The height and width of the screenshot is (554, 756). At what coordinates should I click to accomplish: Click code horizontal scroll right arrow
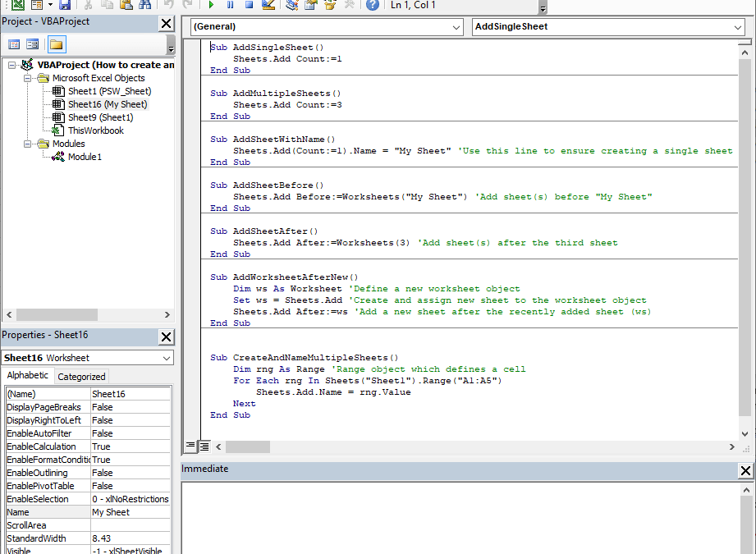(x=732, y=447)
